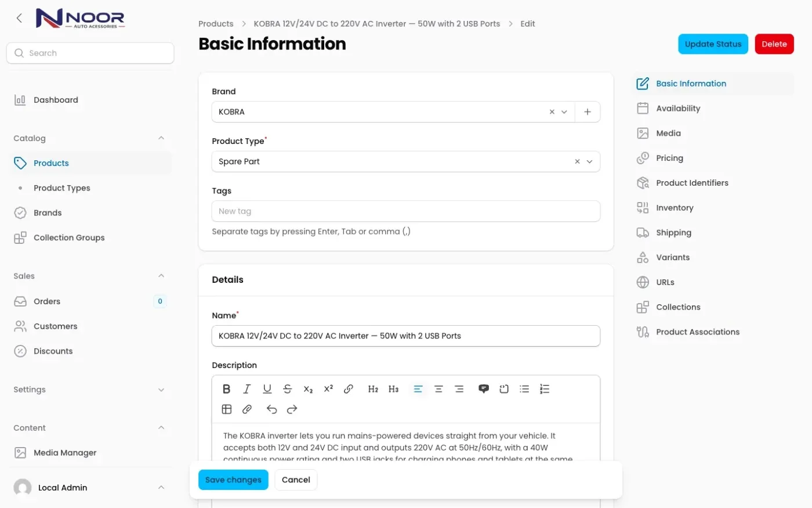The height and width of the screenshot is (508, 812).
Task: Redo edit in description editor
Action: point(292,409)
